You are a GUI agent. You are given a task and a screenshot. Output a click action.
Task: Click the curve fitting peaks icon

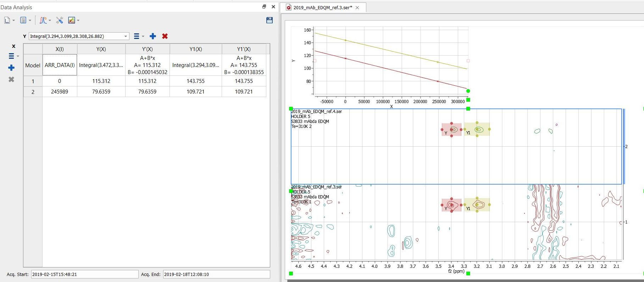43,21
